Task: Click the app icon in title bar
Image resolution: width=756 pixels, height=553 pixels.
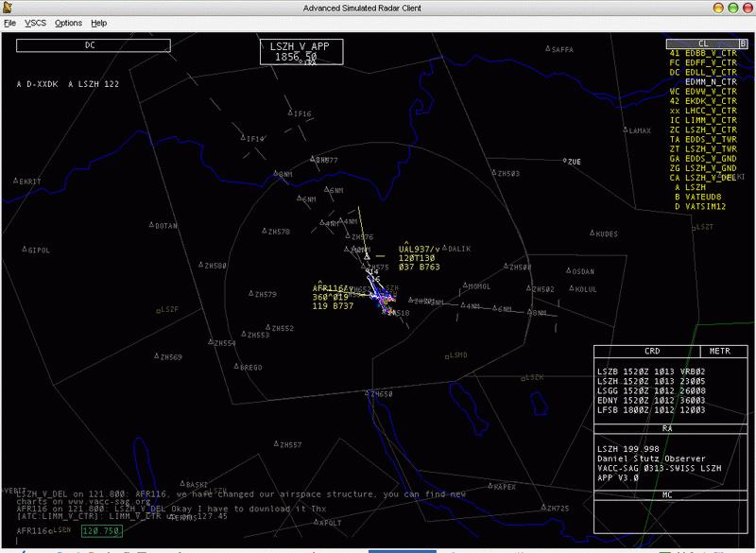Action: click(9, 8)
